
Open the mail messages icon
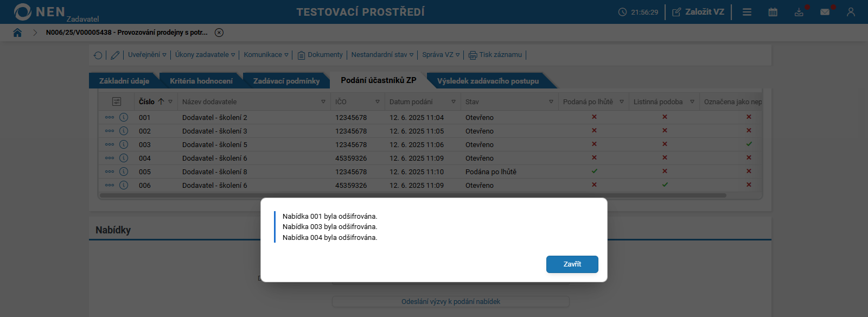tap(825, 12)
